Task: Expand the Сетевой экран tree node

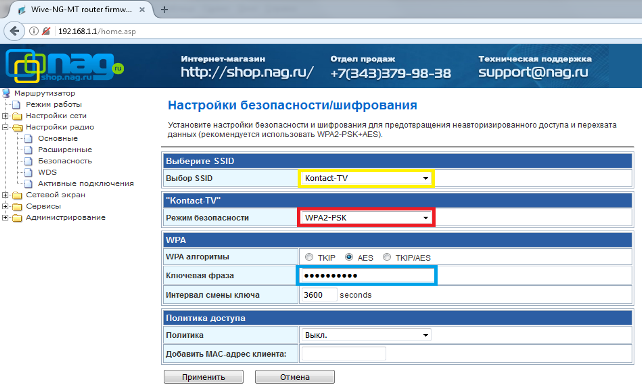Action: coord(5,195)
